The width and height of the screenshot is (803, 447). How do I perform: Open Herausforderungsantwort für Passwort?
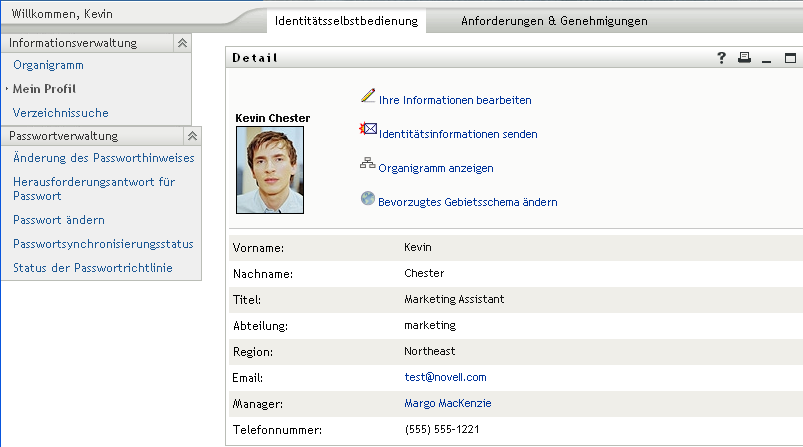[x=94, y=189]
